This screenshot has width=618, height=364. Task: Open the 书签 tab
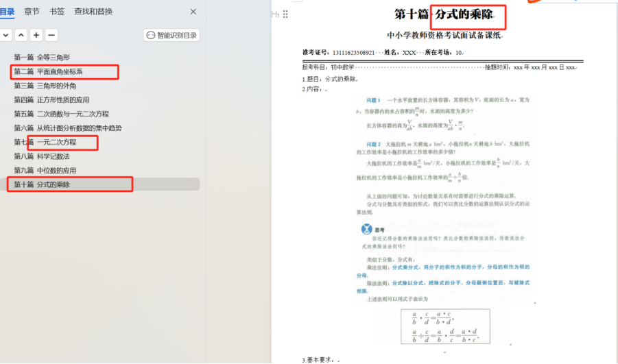click(x=57, y=12)
